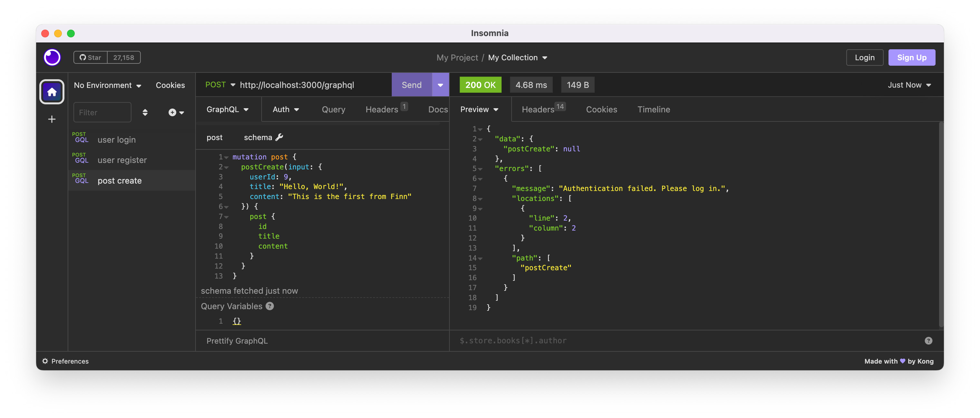Click the post operation label
980x418 pixels.
[215, 137]
